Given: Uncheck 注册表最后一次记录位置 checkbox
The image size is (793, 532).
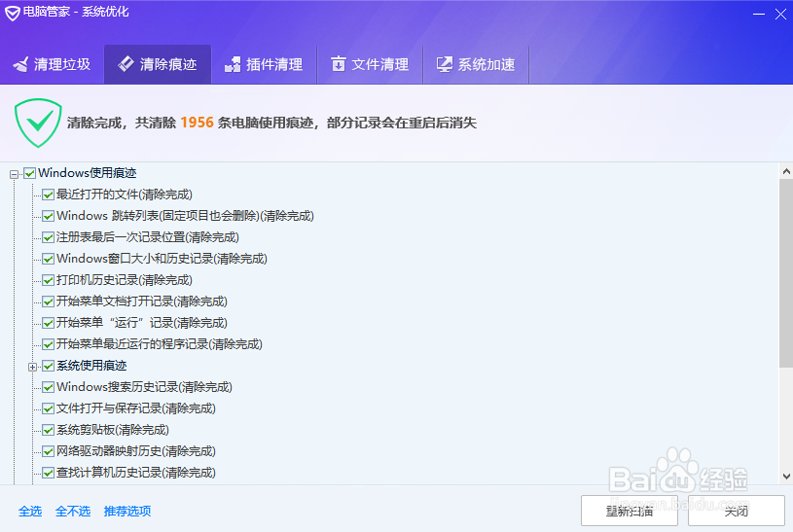Looking at the screenshot, I should (x=48, y=237).
